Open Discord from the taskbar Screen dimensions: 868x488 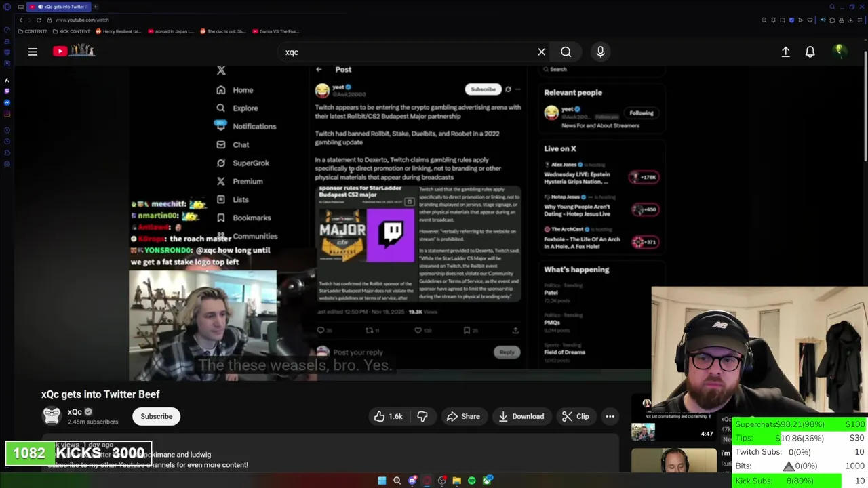pyautogui.click(x=412, y=481)
